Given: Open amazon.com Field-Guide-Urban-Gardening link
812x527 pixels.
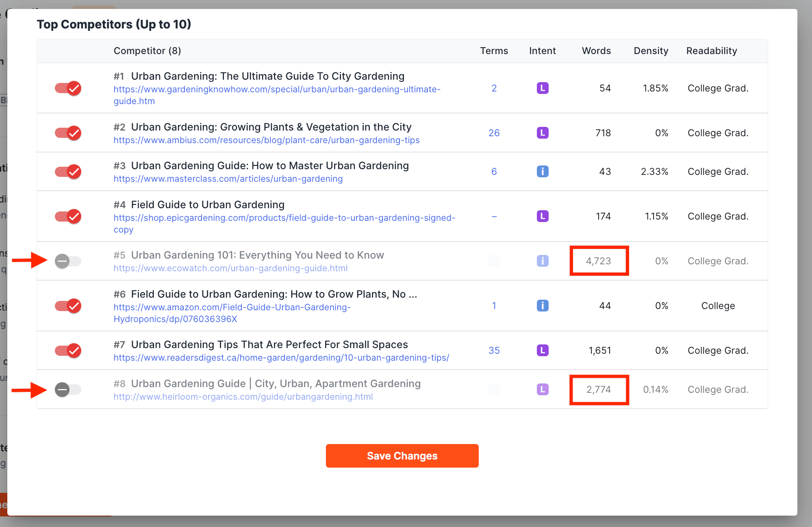Looking at the screenshot, I should click(x=232, y=313).
